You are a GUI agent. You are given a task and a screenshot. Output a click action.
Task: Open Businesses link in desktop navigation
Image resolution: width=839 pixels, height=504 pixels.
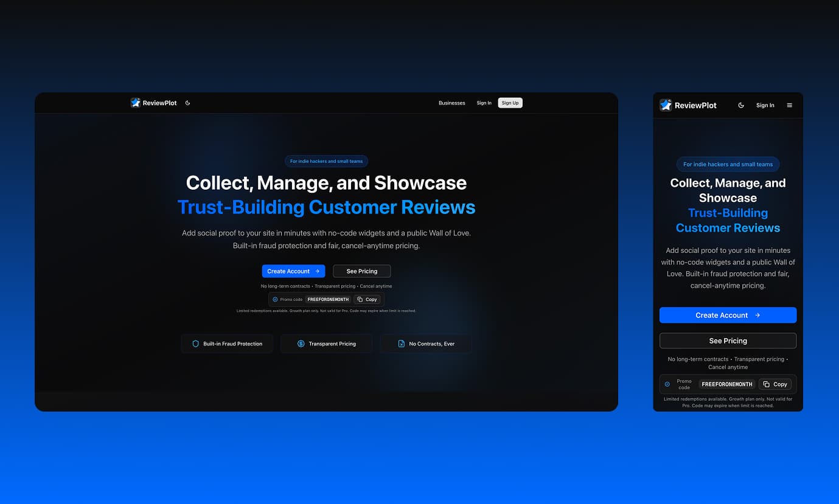coord(451,103)
